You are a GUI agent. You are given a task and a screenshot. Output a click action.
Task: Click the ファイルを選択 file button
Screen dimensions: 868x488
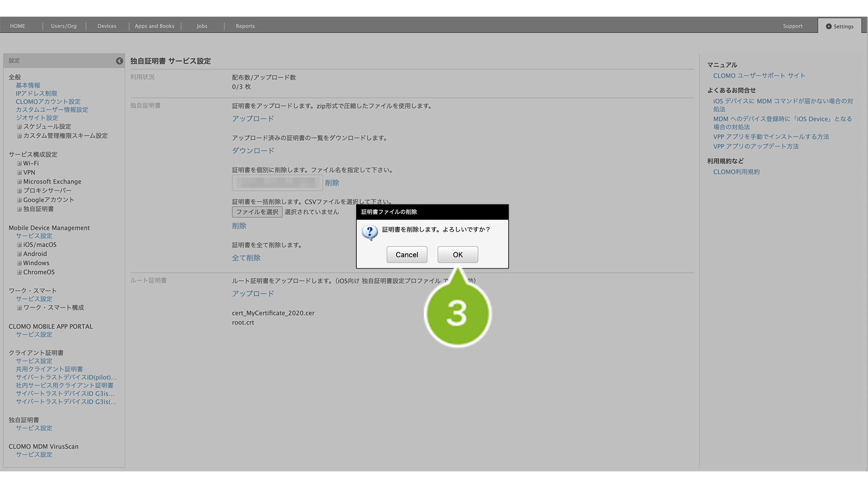coord(257,212)
